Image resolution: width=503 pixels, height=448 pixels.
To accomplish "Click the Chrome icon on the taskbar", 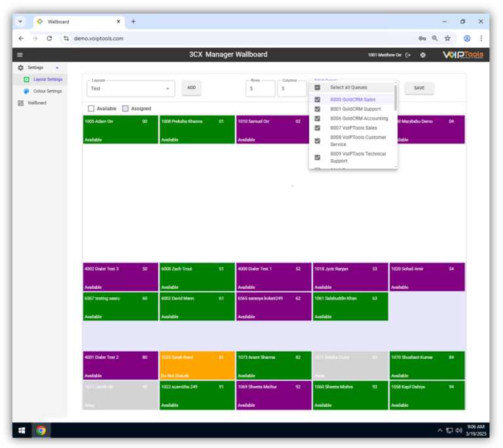I will click(x=41, y=430).
